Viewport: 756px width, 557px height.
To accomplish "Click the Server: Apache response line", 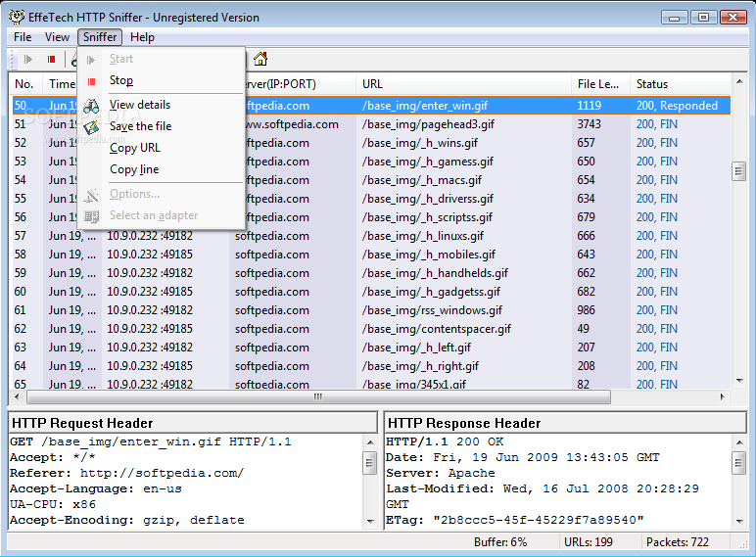I will coord(441,473).
